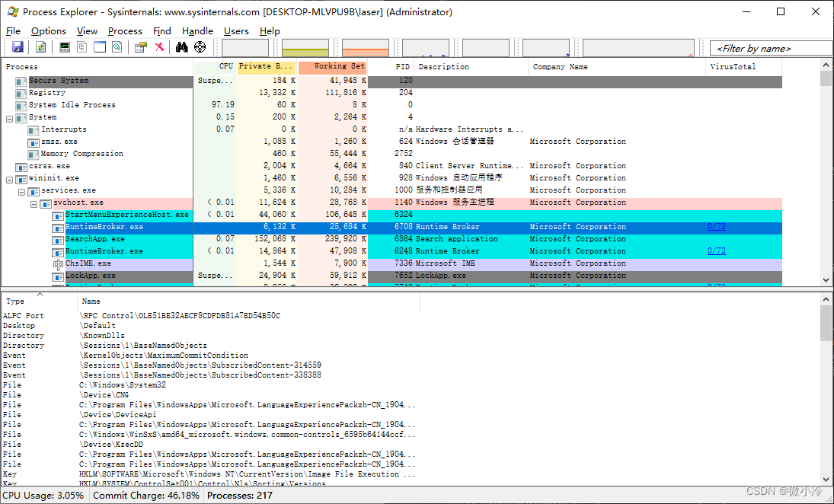834x504 pixels.
Task: Use the Find Window's Process crosshair tool
Action: 199,46
